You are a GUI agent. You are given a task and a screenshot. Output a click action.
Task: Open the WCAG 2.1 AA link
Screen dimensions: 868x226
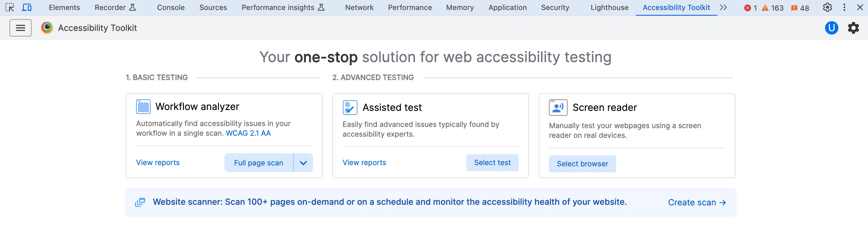[248, 133]
